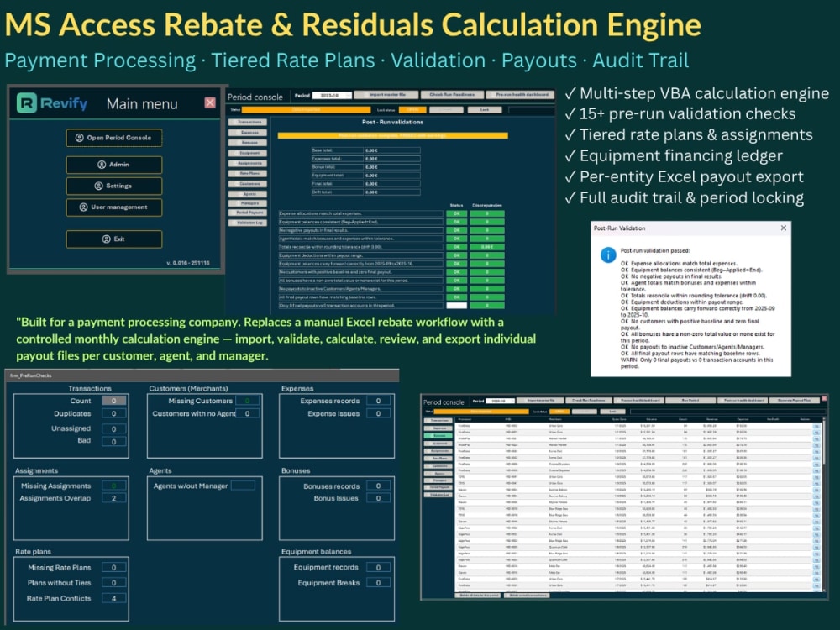Click the Bonus Issues value field
The image size is (840, 630).
pos(378,498)
